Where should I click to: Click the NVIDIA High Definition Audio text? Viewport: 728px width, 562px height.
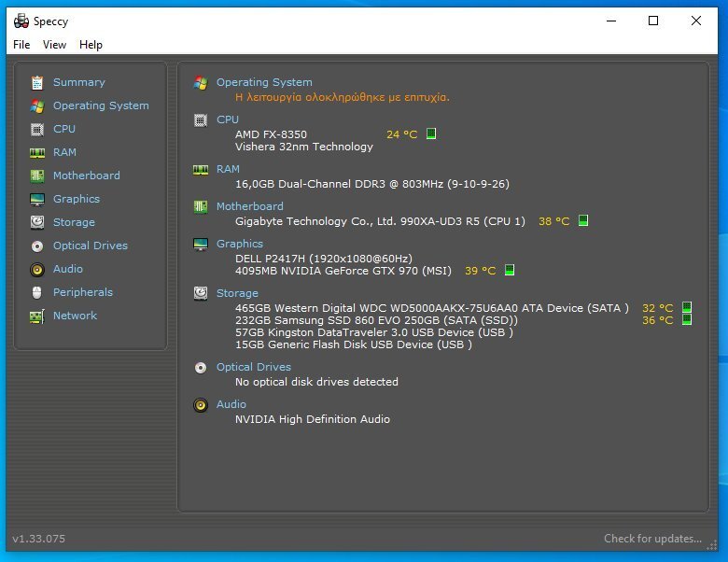click(x=313, y=419)
